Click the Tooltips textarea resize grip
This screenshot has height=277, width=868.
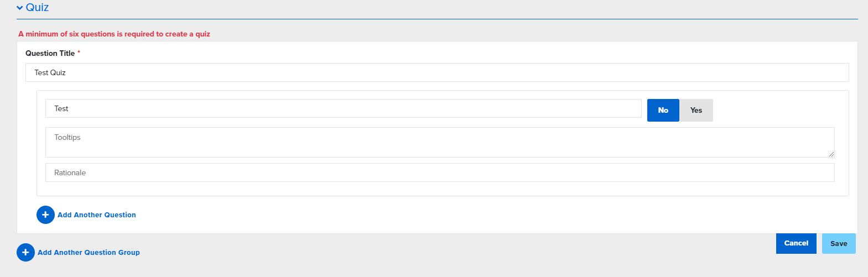(831, 154)
